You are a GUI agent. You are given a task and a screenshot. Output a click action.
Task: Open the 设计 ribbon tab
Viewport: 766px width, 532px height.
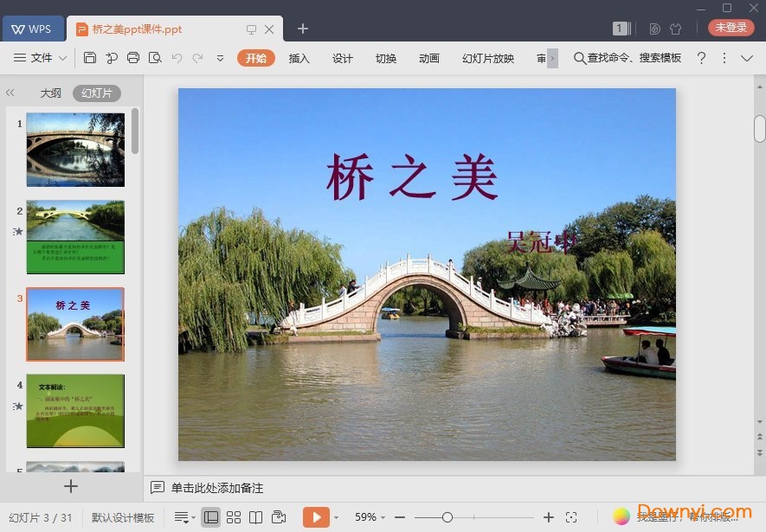[x=343, y=58]
